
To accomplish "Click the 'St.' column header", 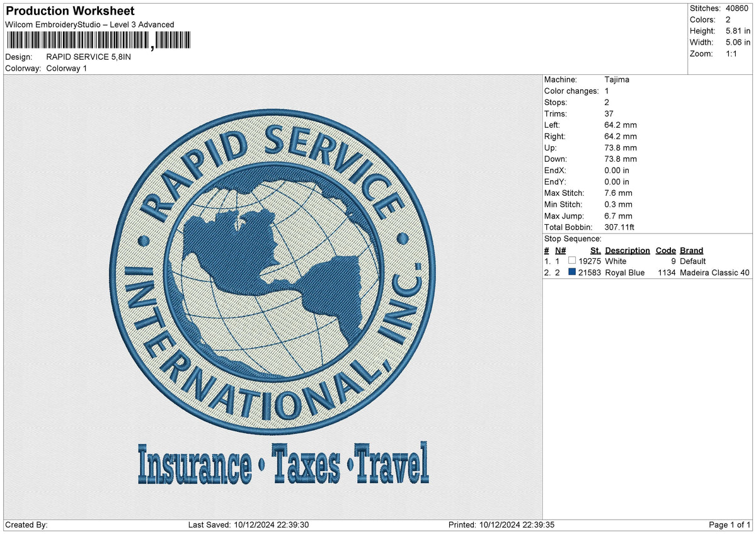I will pos(595,250).
